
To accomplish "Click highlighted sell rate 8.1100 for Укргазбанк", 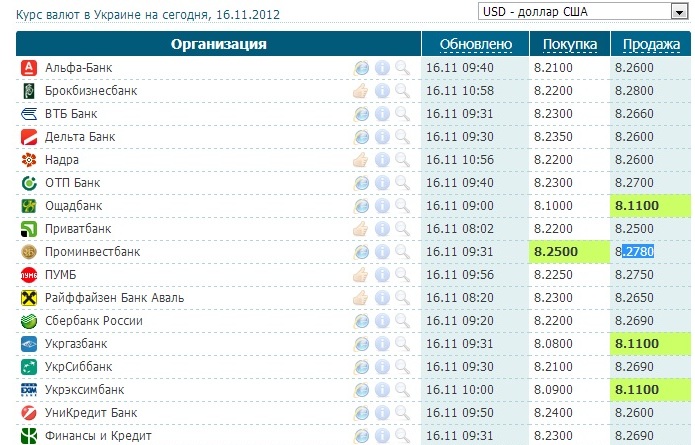I will click(x=637, y=344).
